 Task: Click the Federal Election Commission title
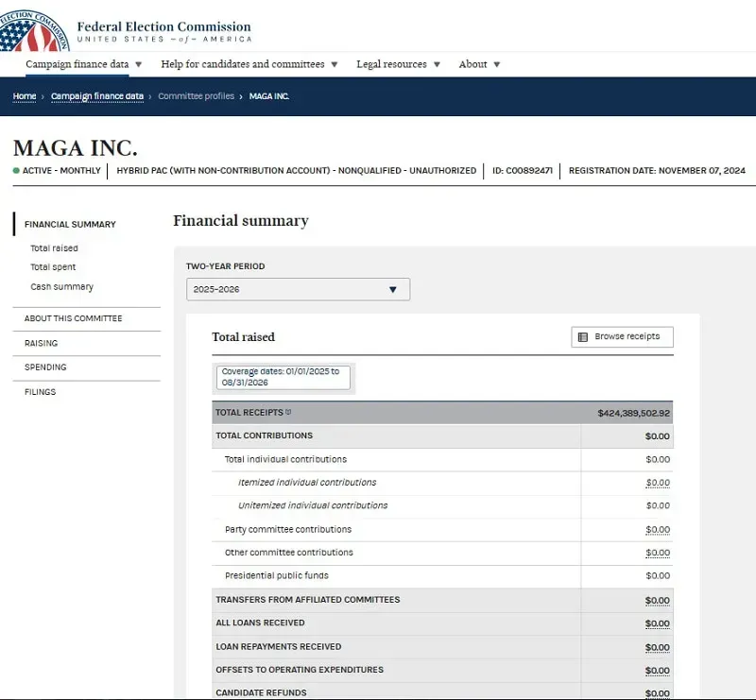163,26
